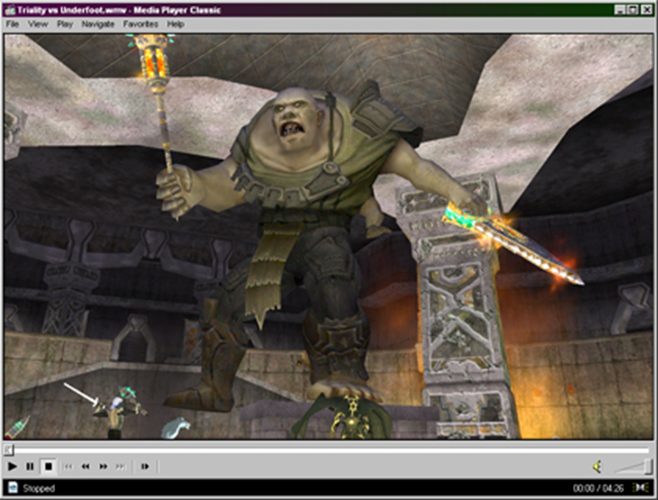The image size is (658, 500).
Task: Open the Help menu
Action: [x=175, y=24]
